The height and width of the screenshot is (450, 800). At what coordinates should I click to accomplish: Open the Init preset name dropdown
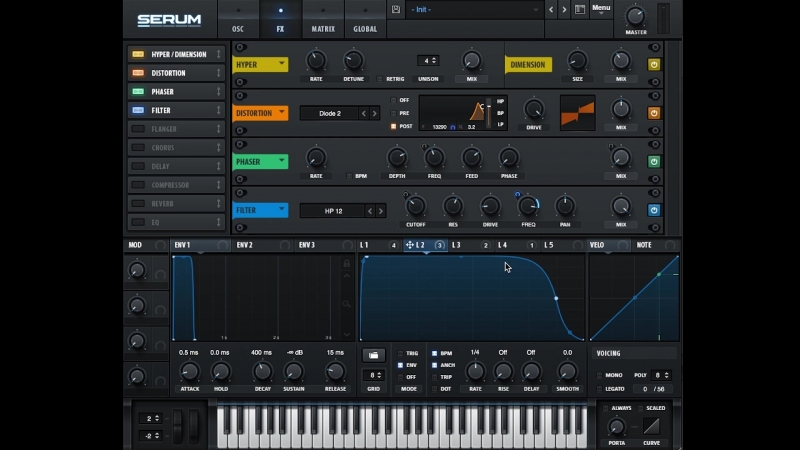[474, 10]
